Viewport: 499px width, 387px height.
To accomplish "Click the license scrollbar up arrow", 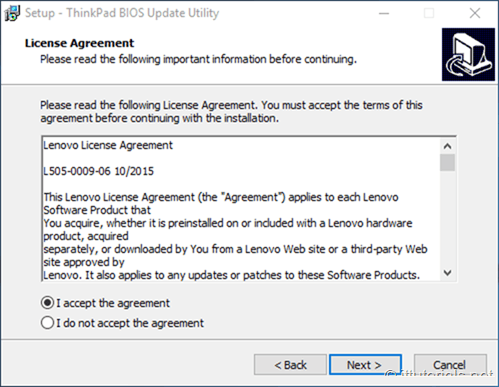I will pyautogui.click(x=447, y=146).
